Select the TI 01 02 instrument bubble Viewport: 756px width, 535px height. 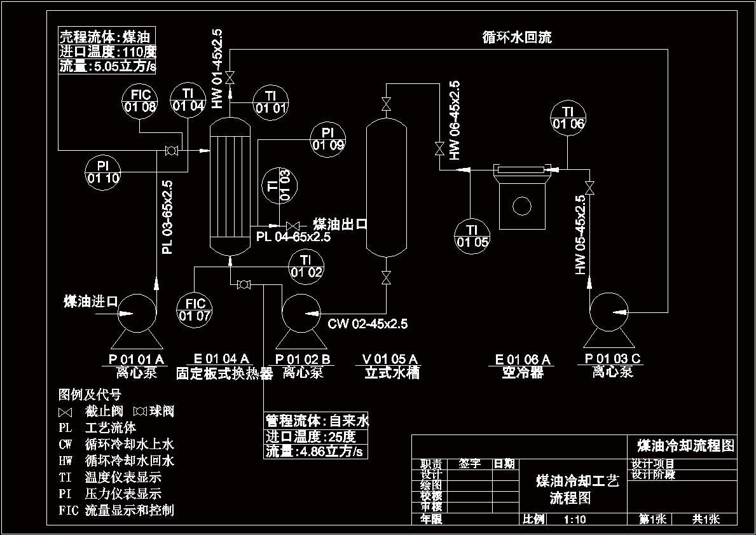(306, 267)
